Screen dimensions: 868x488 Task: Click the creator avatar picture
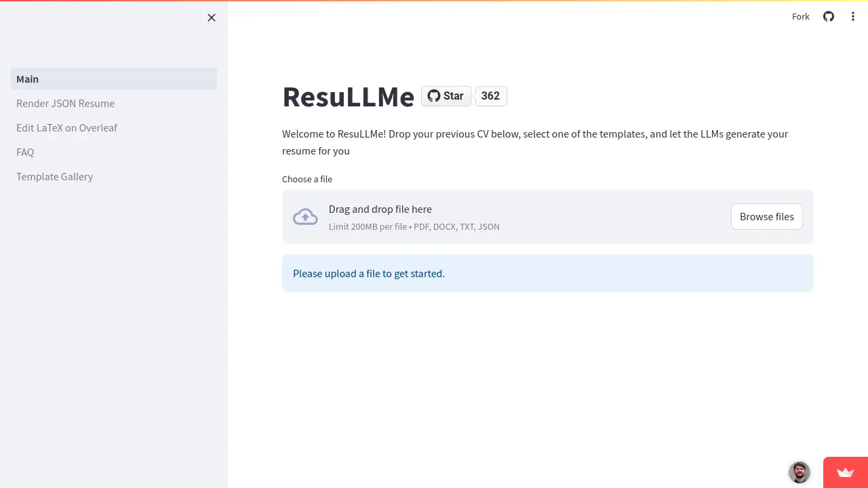pyautogui.click(x=800, y=472)
